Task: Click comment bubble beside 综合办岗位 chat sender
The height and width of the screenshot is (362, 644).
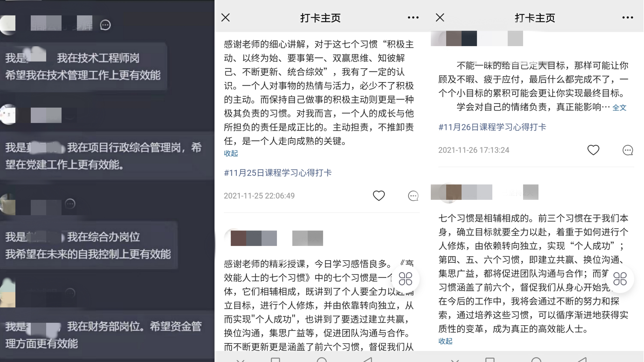Action: point(70,204)
